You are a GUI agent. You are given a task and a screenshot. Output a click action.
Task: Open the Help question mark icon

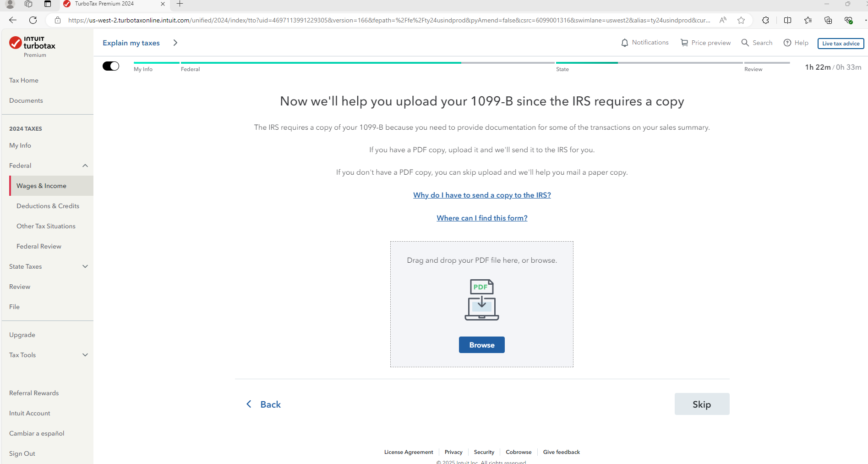[787, 43]
